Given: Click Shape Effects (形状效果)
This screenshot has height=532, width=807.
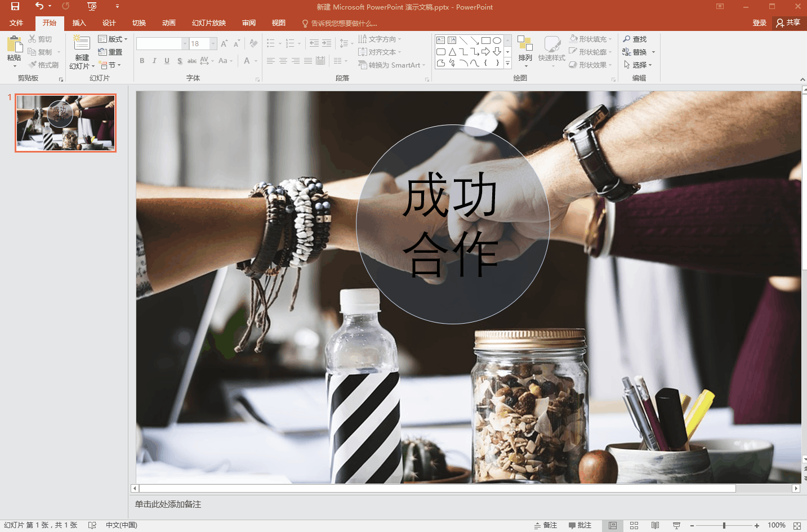Looking at the screenshot, I should coord(590,65).
